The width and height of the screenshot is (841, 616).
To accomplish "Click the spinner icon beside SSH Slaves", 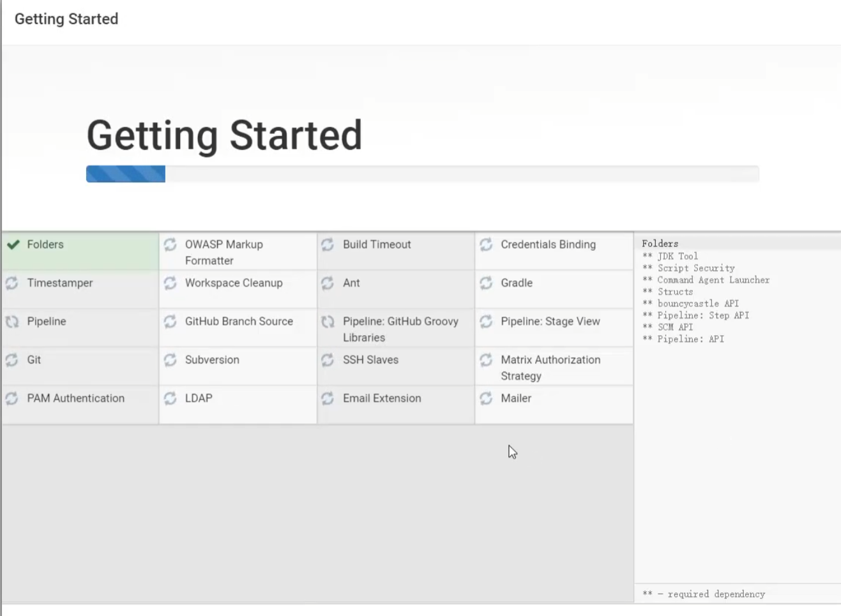I will [x=328, y=360].
